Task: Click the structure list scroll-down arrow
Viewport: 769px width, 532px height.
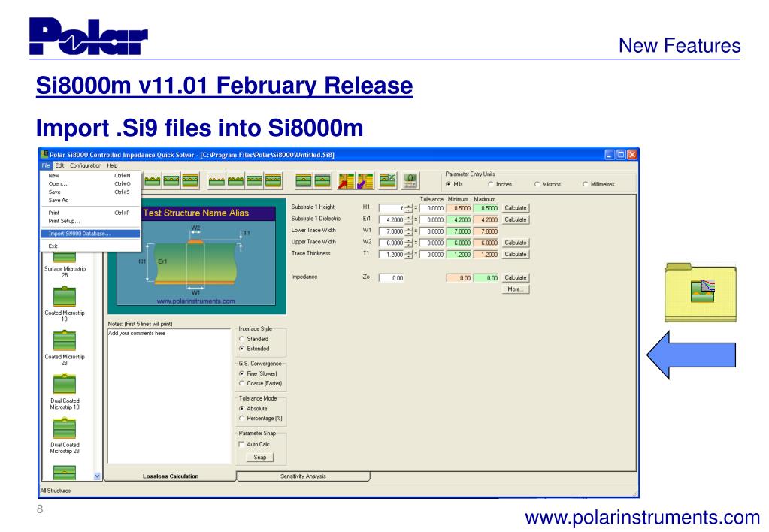Action: [97, 476]
